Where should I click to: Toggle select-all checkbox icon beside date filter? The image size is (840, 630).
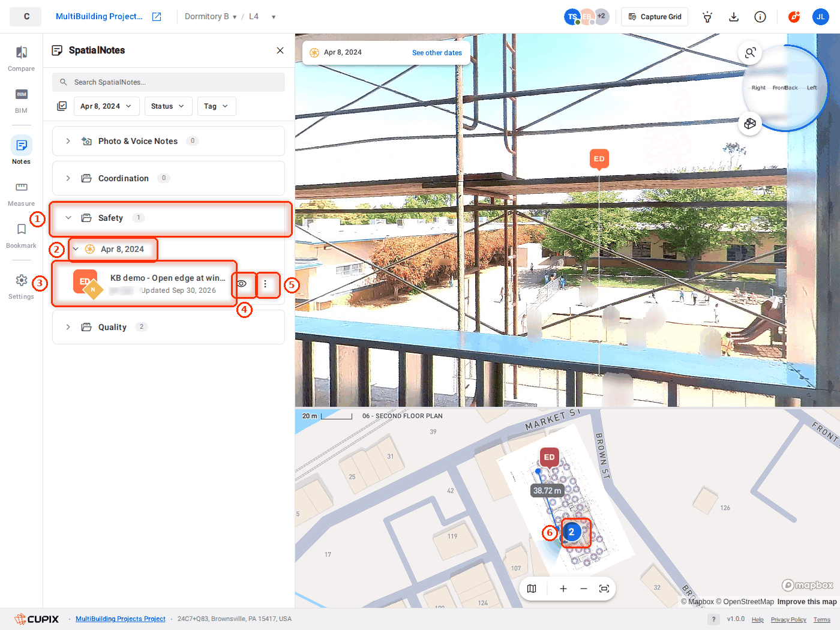[x=62, y=106]
